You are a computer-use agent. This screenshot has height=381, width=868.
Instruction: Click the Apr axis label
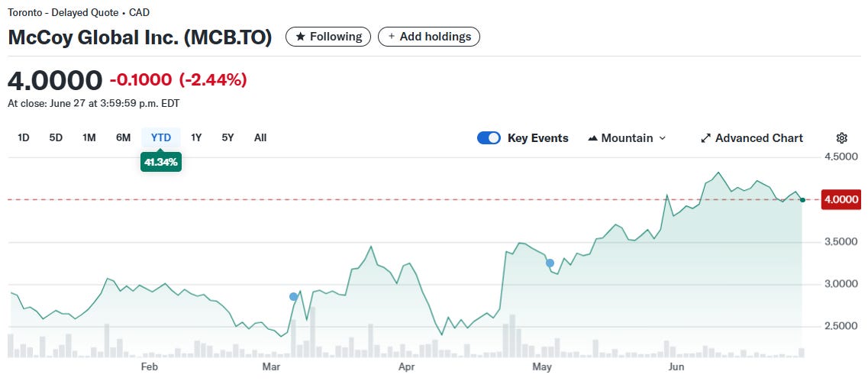tap(407, 366)
